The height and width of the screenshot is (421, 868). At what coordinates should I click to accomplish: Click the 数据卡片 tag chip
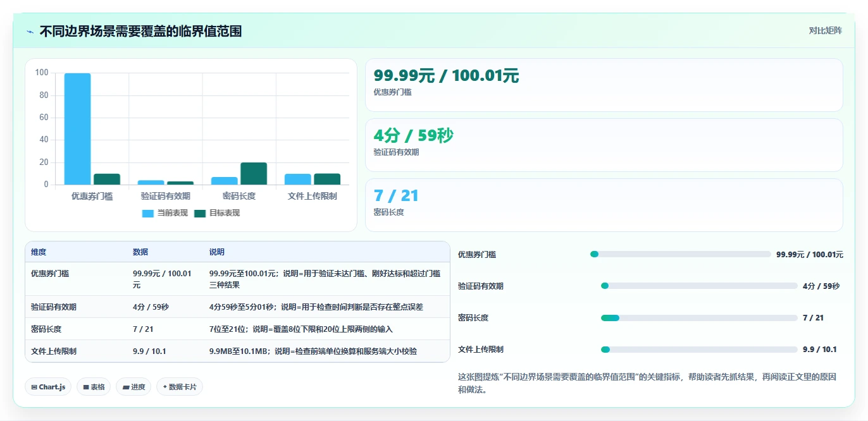[180, 387]
